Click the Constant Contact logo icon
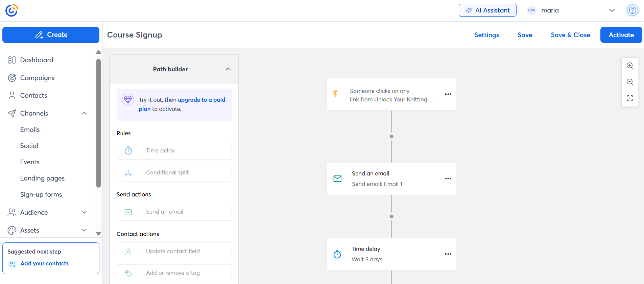Screen dimensions: 644x284 tap(11, 10)
